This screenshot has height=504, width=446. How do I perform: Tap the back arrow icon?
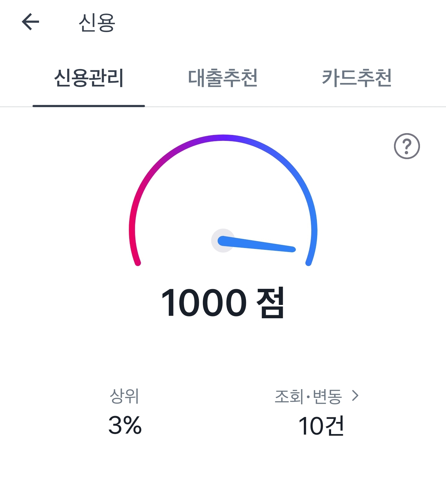(x=30, y=22)
